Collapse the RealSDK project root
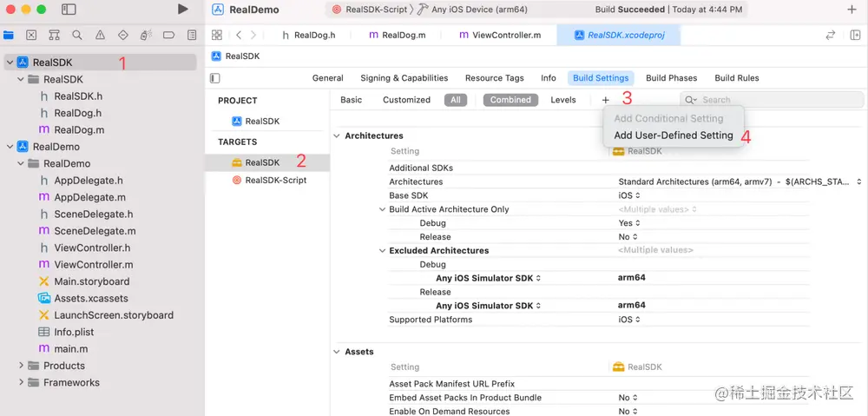This screenshot has width=868, height=416. coord(10,63)
